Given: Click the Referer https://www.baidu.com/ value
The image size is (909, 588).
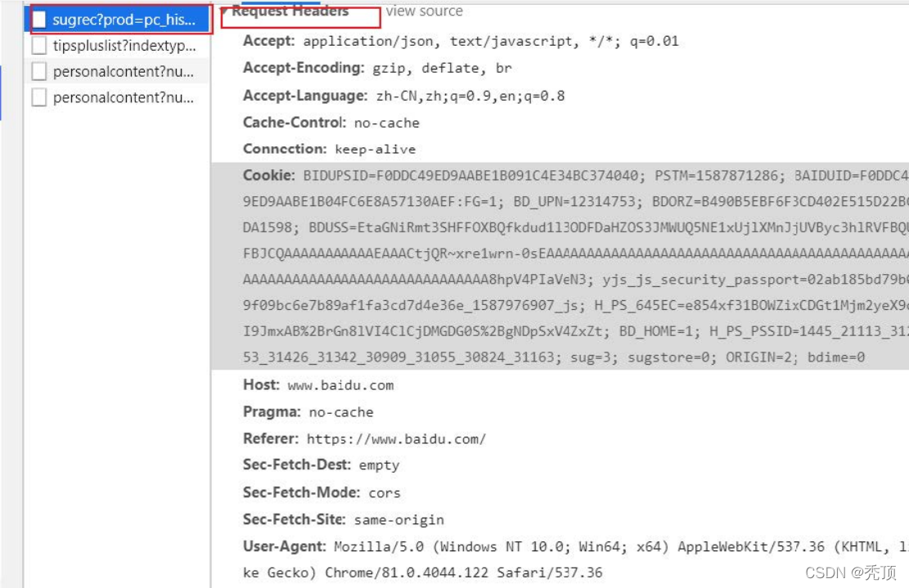Looking at the screenshot, I should coord(396,439).
